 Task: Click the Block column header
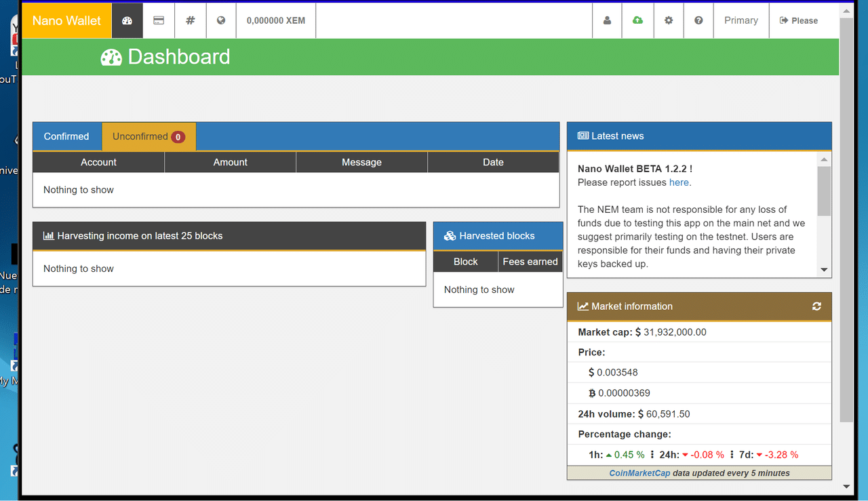[x=465, y=262]
